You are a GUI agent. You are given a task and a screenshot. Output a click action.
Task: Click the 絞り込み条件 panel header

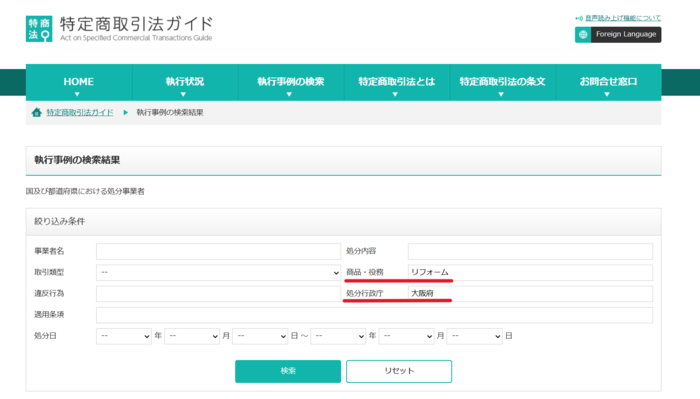click(x=343, y=222)
